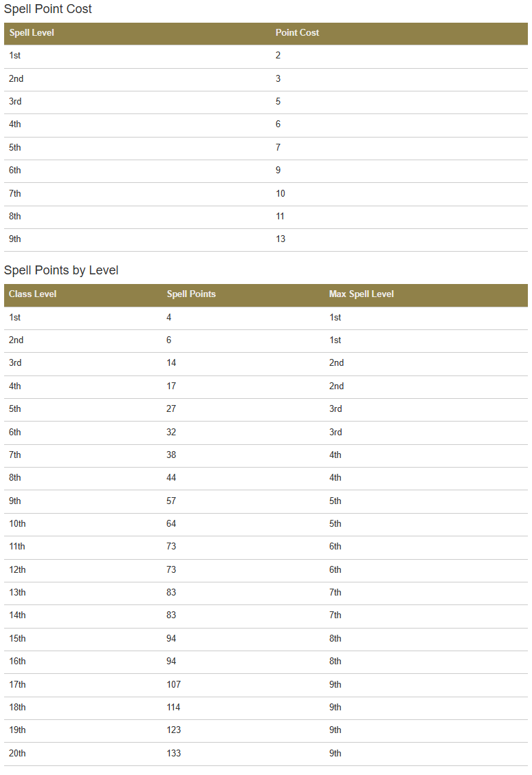Click spell points value 57
This screenshot has width=532, height=775.
[171, 501]
